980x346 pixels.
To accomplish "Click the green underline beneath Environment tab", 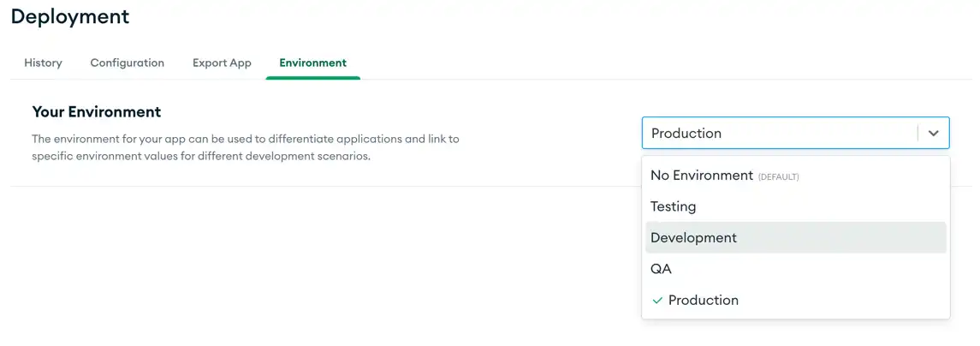I will click(312, 78).
